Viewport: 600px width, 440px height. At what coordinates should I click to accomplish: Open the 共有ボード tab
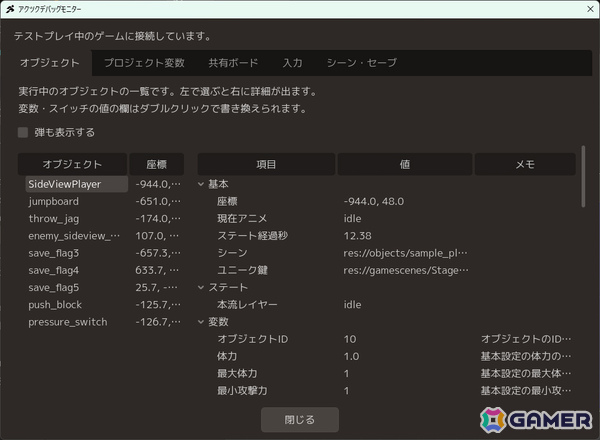pos(233,63)
